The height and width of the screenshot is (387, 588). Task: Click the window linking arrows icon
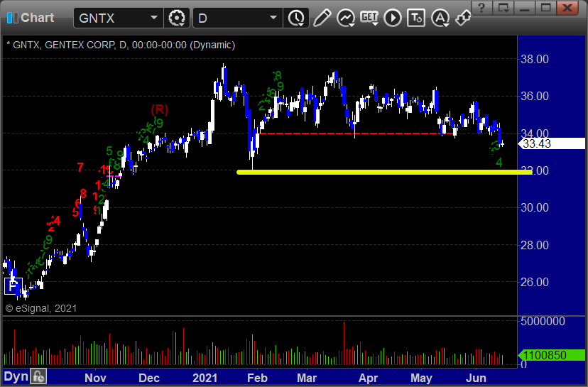point(463,18)
